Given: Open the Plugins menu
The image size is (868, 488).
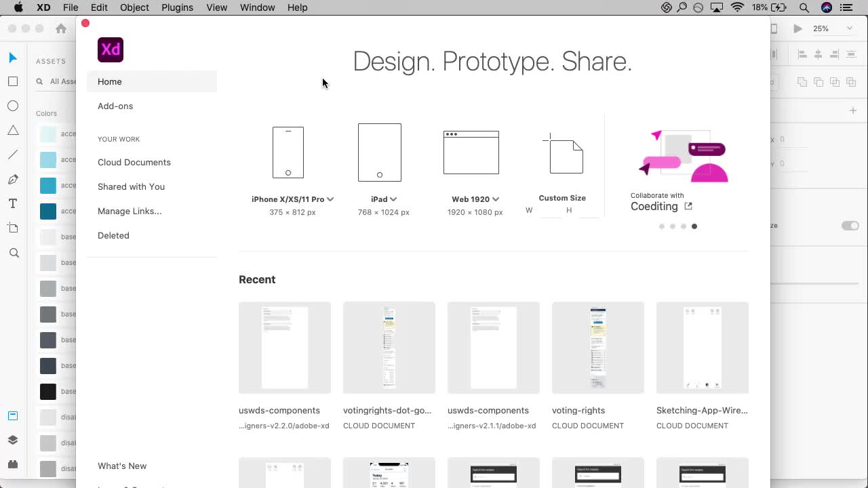Looking at the screenshot, I should pos(177,7).
